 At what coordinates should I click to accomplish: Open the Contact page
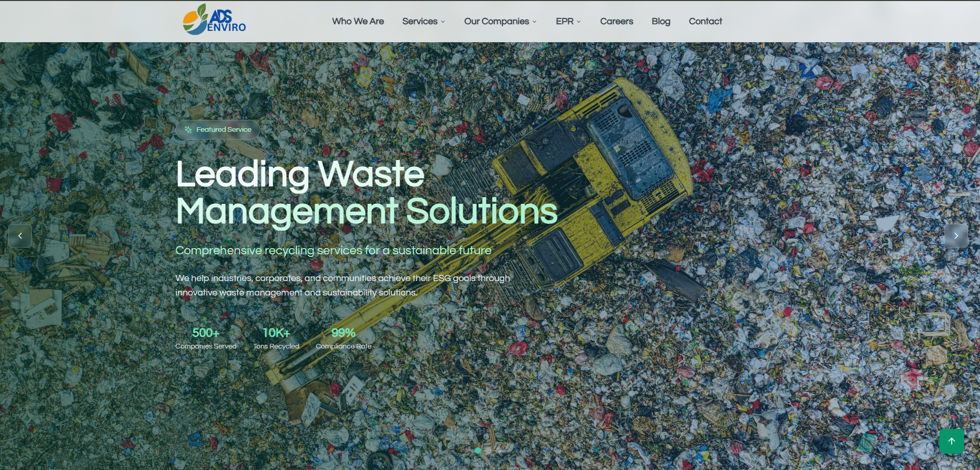[705, 21]
